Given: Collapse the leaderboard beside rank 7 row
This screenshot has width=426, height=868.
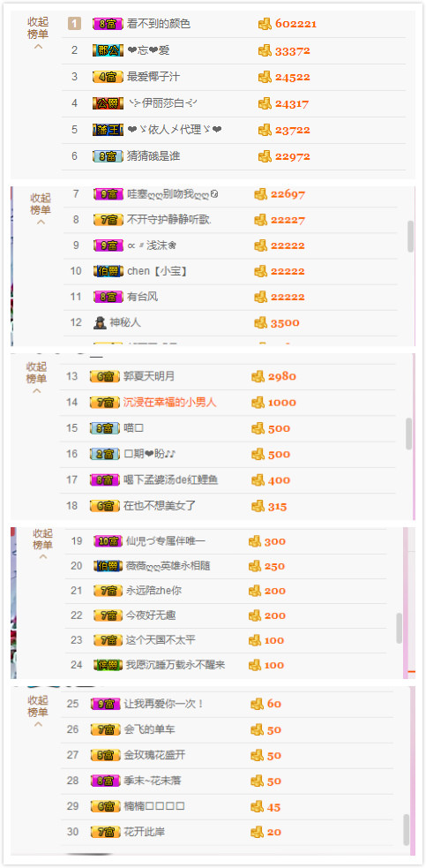Looking at the screenshot, I should [41, 209].
